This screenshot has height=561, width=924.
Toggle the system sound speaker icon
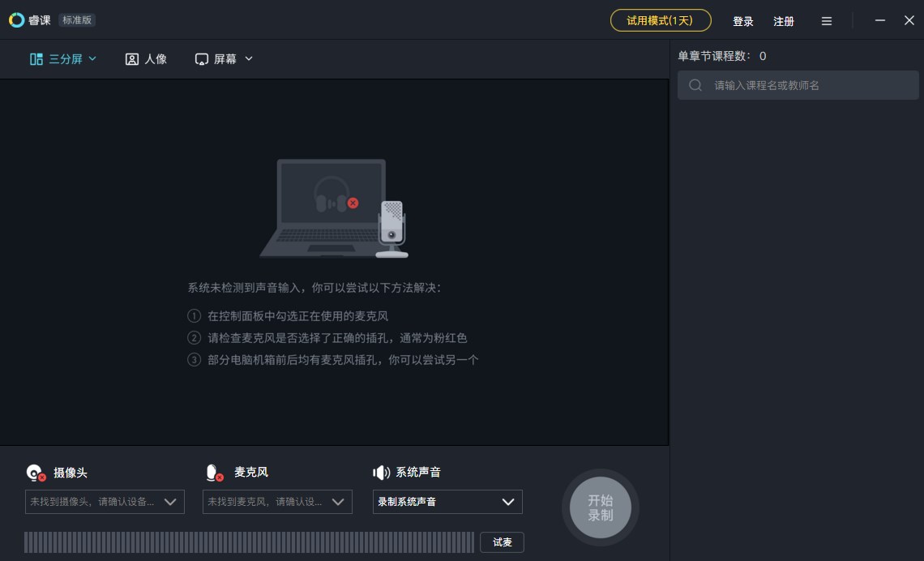click(x=381, y=473)
